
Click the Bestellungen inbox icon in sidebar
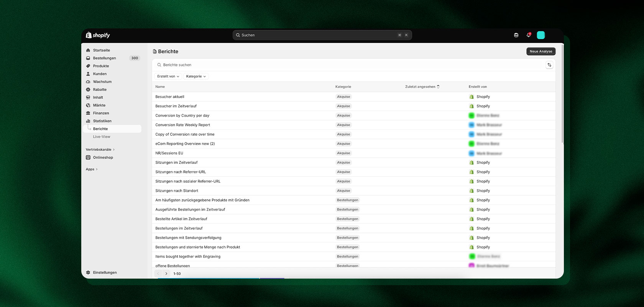coord(88,58)
